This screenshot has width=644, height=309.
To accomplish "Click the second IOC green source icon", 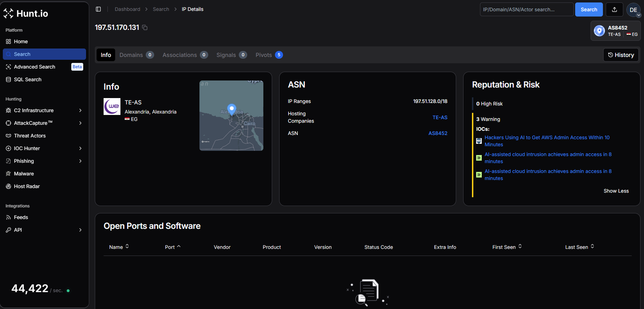I will 479,158.
